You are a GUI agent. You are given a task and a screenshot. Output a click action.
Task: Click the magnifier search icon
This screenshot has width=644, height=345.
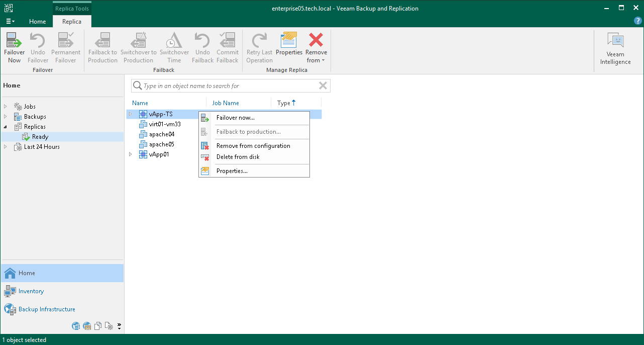(x=137, y=86)
